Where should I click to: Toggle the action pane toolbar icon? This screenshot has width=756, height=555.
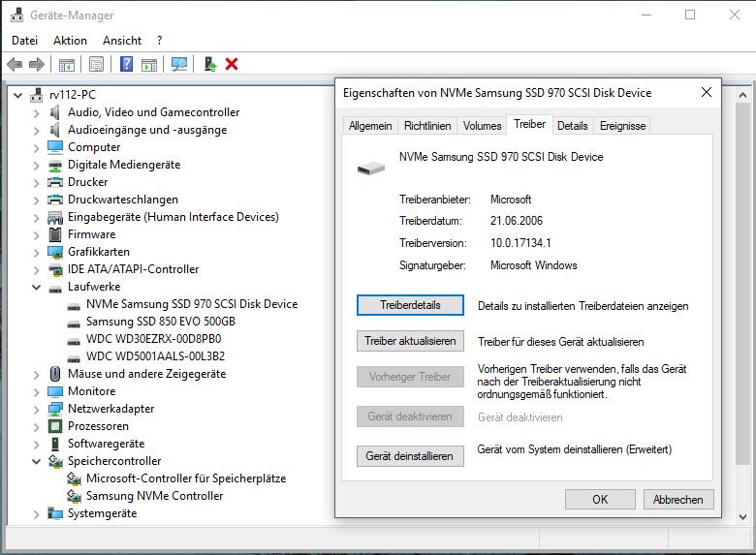coord(149,64)
